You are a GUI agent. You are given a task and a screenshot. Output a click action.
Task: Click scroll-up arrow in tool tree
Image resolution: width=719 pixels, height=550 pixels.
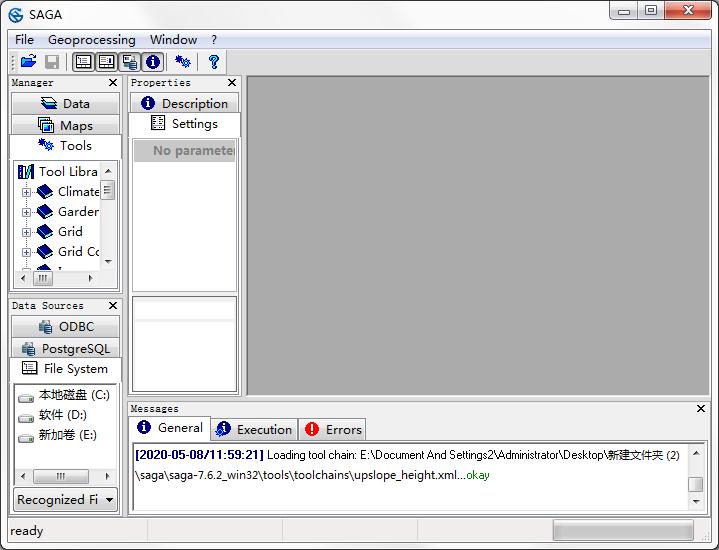pyautogui.click(x=108, y=171)
